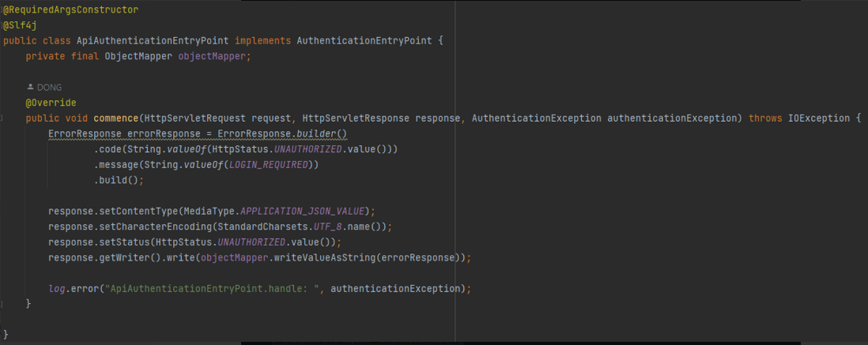Image resolution: width=868 pixels, height=345 pixels.
Task: Click ObjectMapper type in field declaration
Action: coord(139,56)
